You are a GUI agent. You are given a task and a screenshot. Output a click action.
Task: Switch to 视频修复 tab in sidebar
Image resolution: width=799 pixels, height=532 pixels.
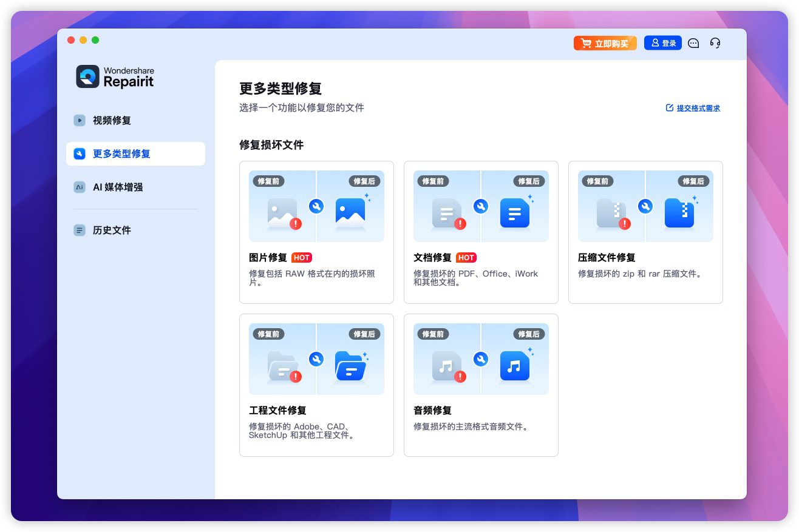coord(112,120)
